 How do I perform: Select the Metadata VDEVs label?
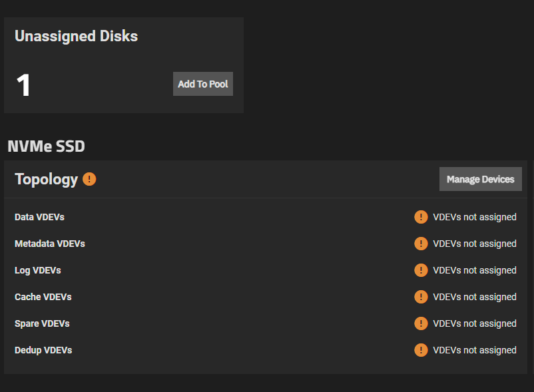[50, 244]
